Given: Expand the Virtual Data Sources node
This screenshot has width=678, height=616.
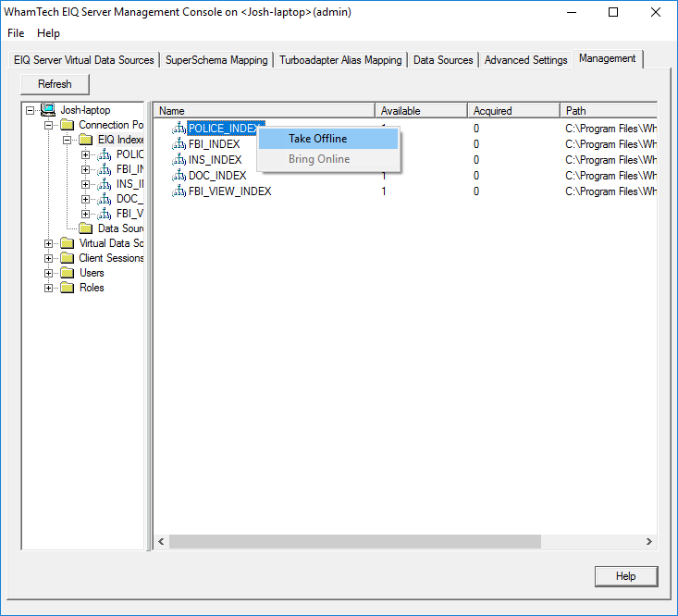Looking at the screenshot, I should tap(48, 244).
